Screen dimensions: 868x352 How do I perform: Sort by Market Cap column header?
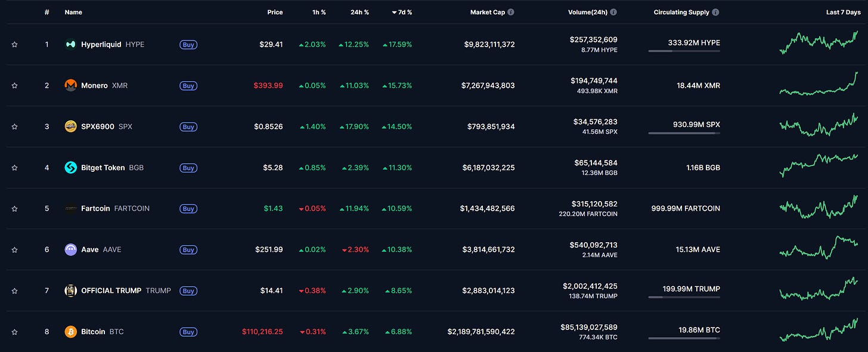(x=487, y=12)
